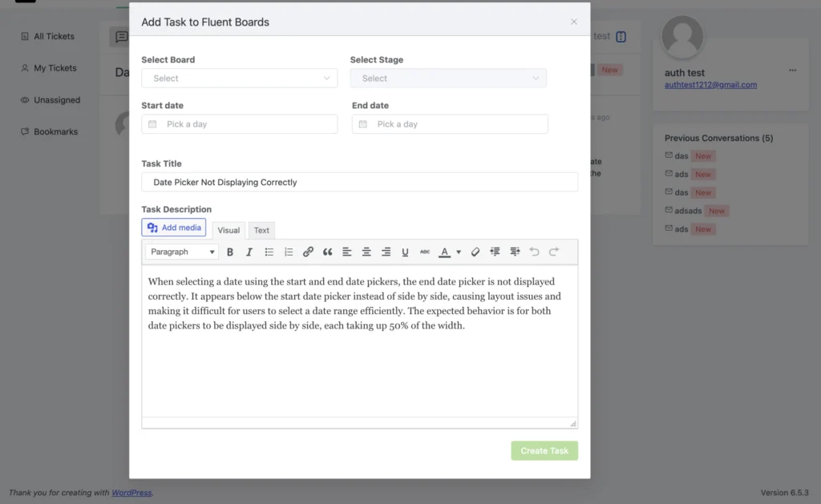Open the Paragraph format dropdown
Screen dimensions: 821x504
182,252
